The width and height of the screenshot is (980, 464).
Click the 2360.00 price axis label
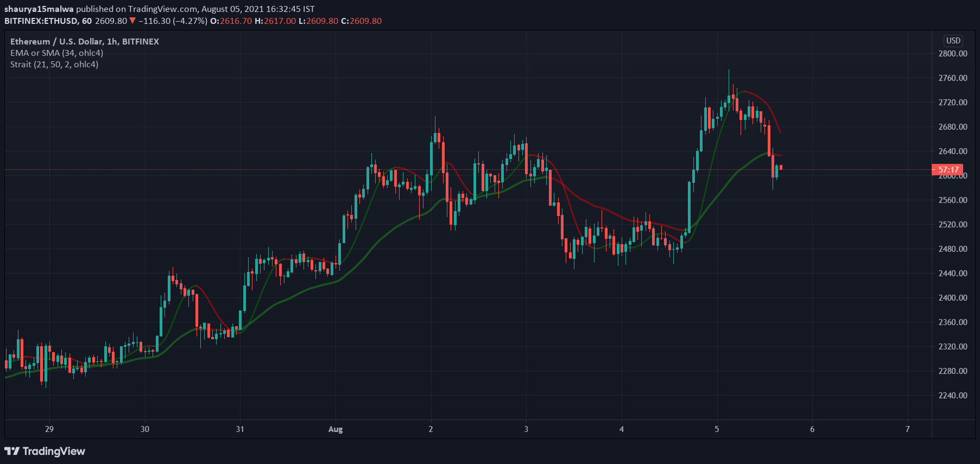[x=953, y=322]
